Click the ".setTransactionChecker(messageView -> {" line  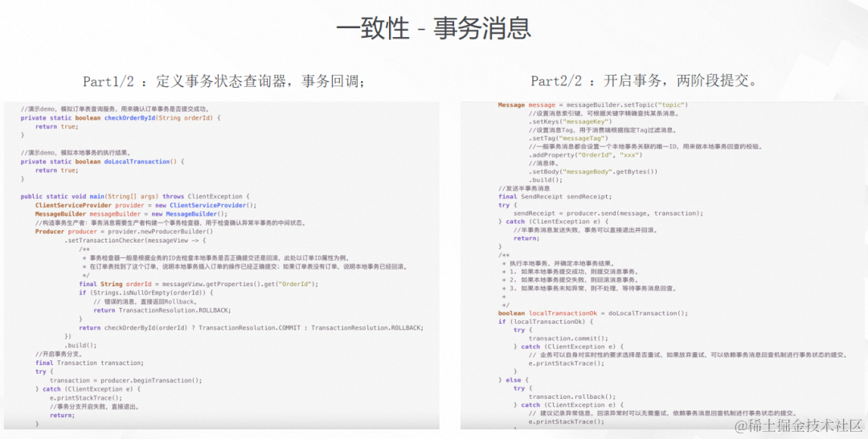click(x=135, y=240)
